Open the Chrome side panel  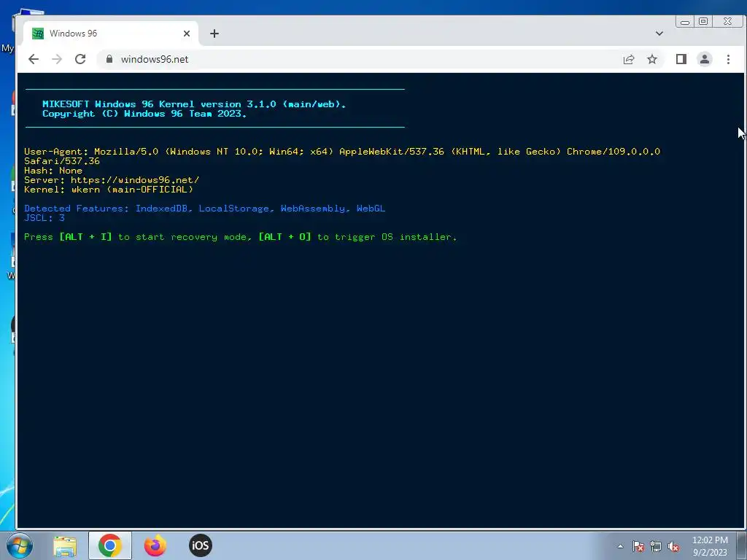[681, 59]
